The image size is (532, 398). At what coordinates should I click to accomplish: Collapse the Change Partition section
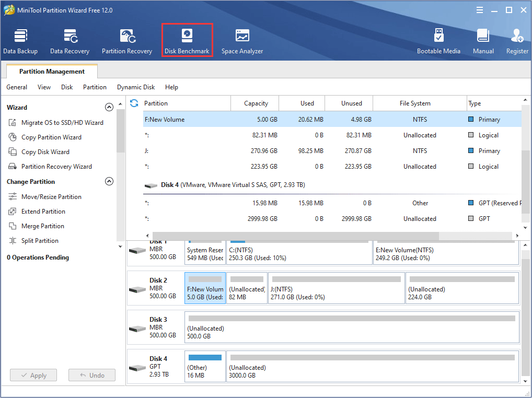pos(109,181)
